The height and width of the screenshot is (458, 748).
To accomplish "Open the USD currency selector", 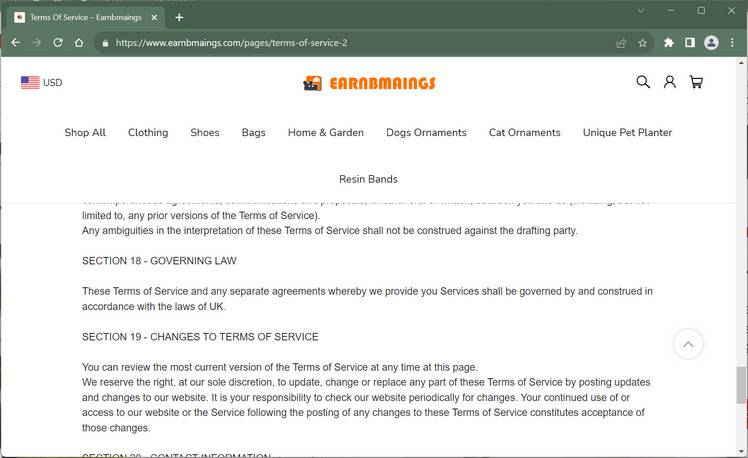I will [x=42, y=83].
